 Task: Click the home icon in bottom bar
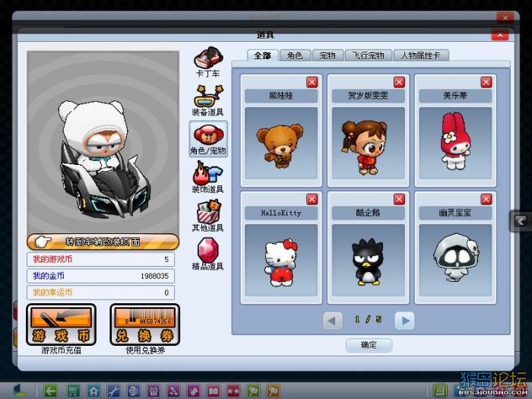pyautogui.click(x=93, y=391)
